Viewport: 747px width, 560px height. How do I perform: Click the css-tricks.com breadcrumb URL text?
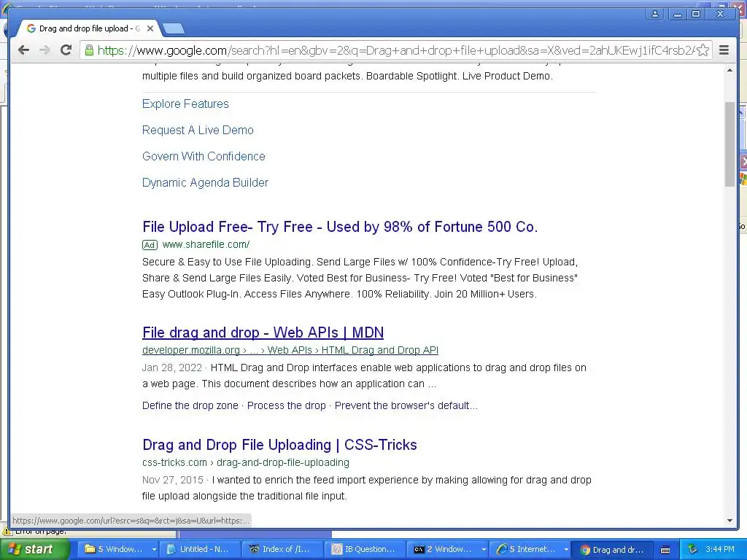click(x=245, y=462)
